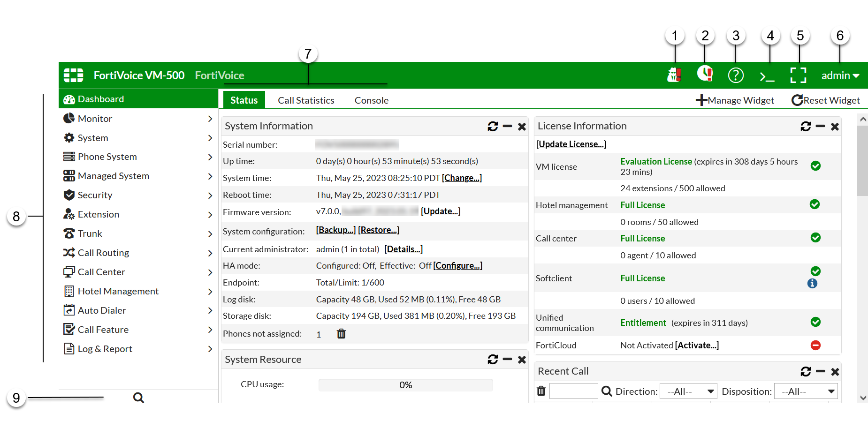Open the Hotel Management menu item
The width and height of the screenshot is (868, 421).
[x=138, y=291]
